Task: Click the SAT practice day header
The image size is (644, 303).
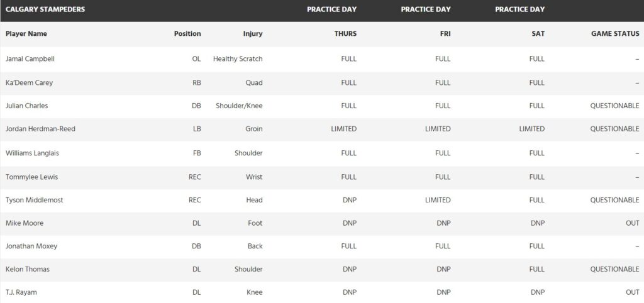Action: pyautogui.click(x=538, y=34)
